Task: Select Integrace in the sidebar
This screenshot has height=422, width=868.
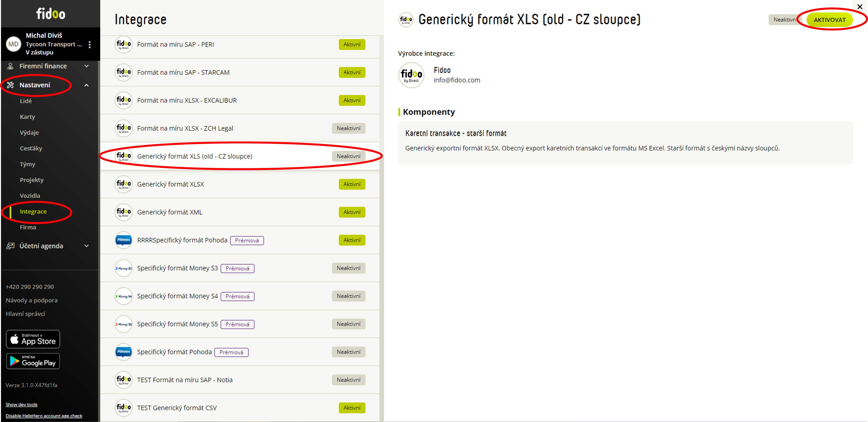Action: [33, 211]
